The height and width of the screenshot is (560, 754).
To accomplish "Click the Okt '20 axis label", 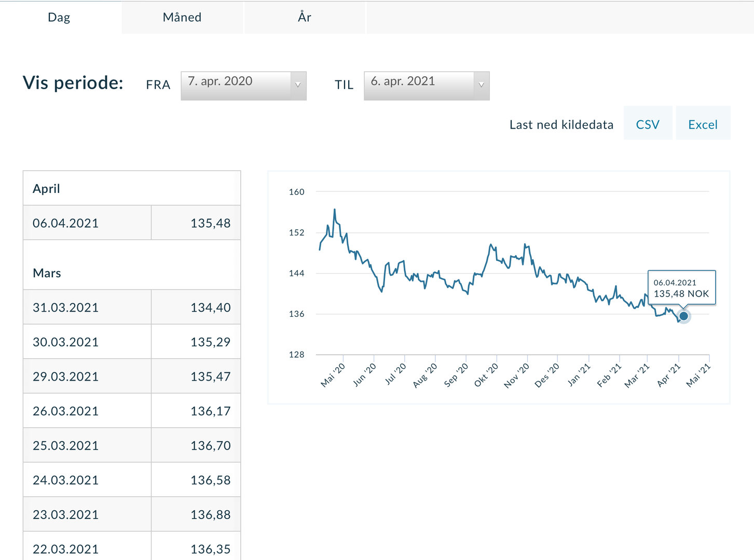I will [486, 375].
